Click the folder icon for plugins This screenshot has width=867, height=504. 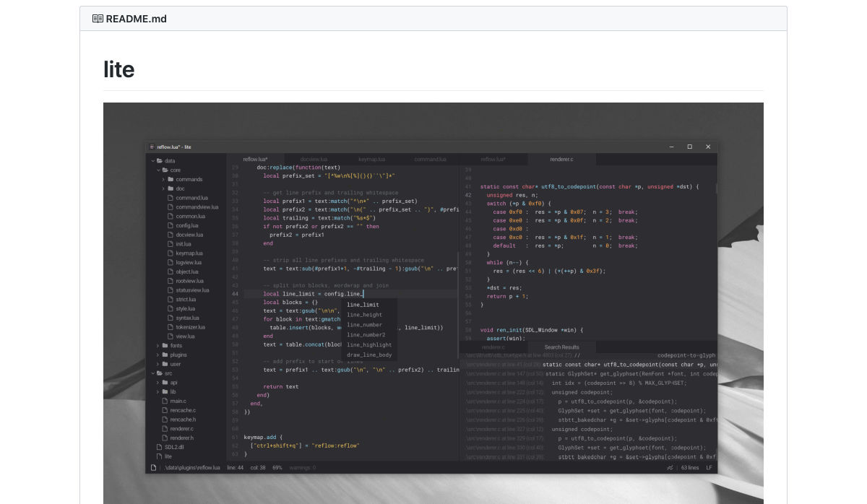tap(165, 355)
